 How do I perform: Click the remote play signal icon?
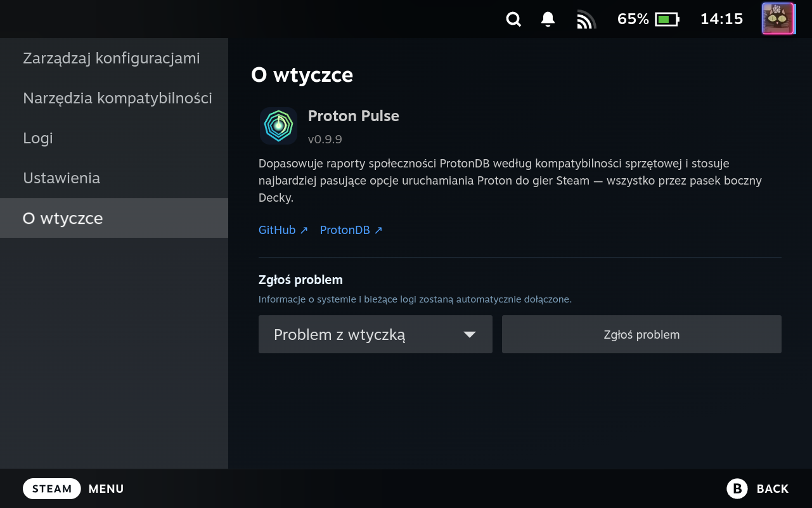click(x=586, y=20)
